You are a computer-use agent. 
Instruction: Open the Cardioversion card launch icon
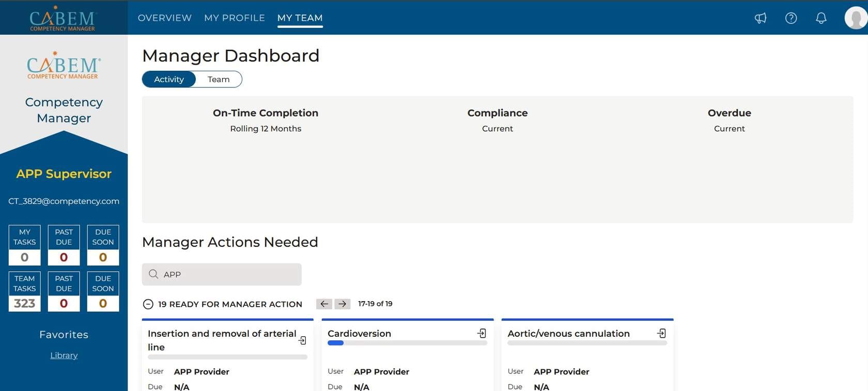click(x=482, y=334)
